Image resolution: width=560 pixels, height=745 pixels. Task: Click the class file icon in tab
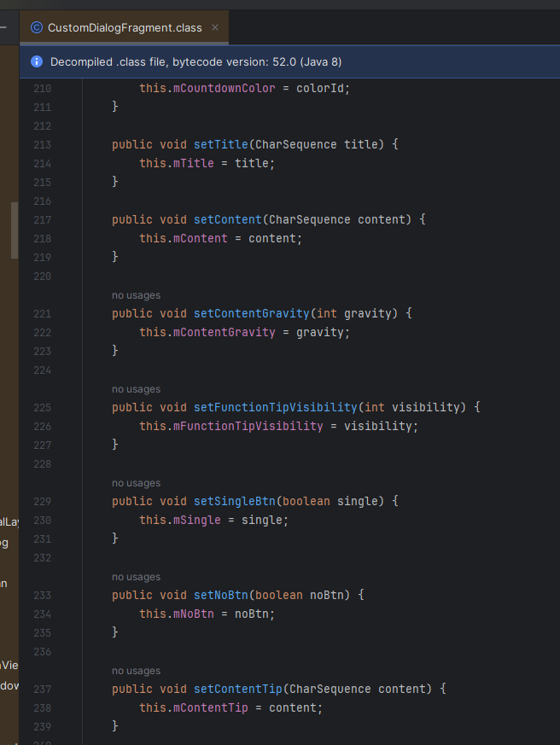(37, 27)
